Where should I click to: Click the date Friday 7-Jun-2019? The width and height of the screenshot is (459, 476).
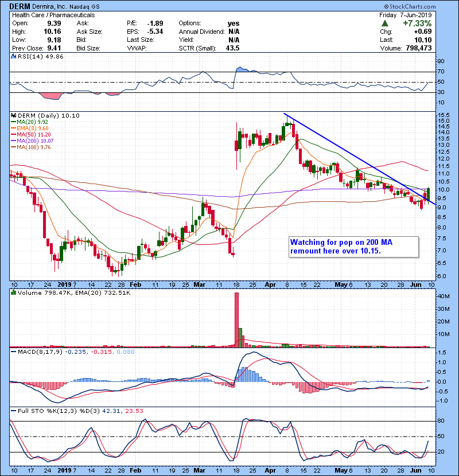pos(406,15)
